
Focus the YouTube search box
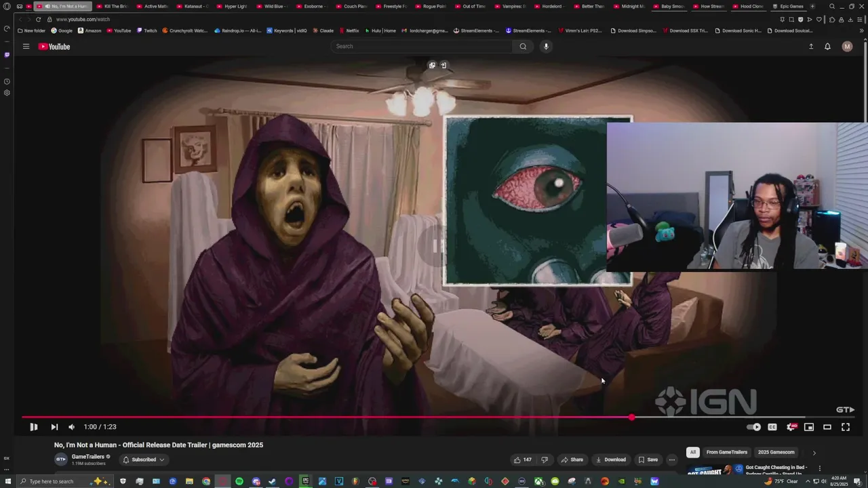coord(420,46)
